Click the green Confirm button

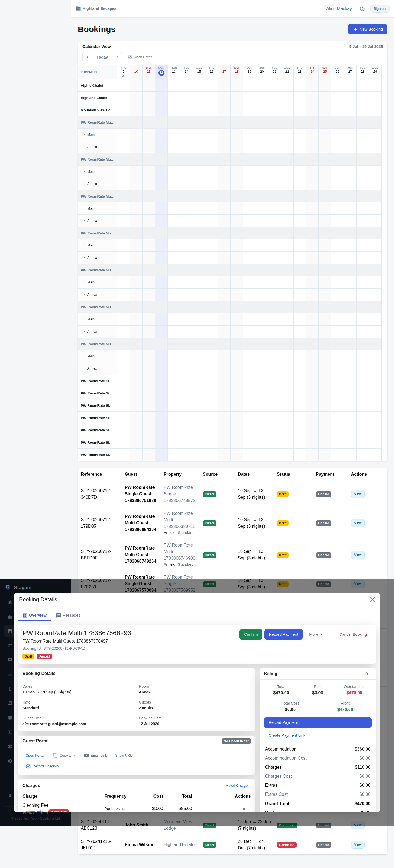point(251,634)
